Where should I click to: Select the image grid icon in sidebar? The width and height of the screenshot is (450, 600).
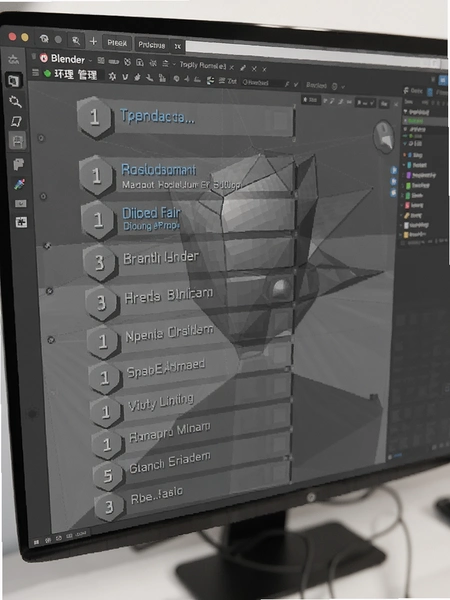21,222
